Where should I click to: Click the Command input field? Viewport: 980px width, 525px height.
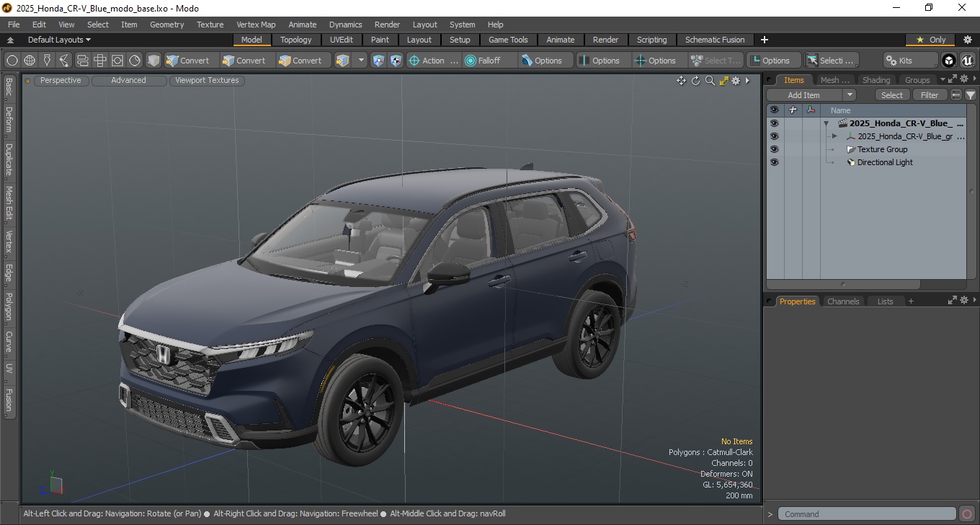coord(868,514)
